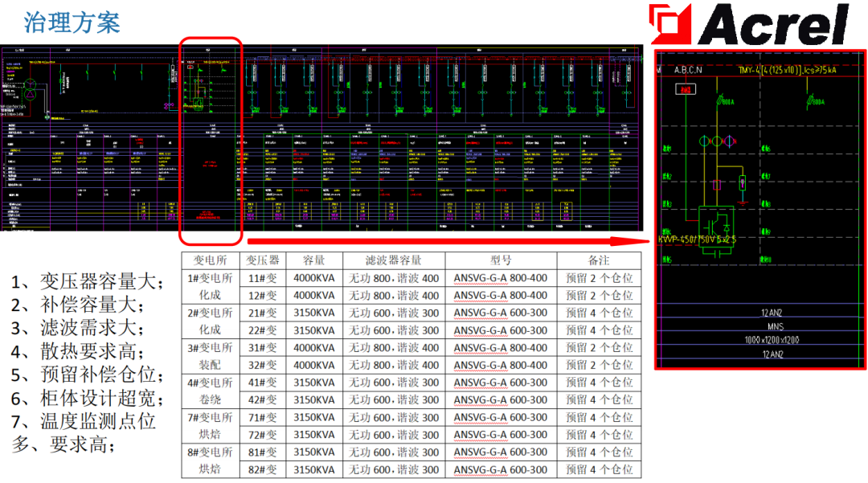Select the 卷绕 cell under 4#变电所
This screenshot has width=868, height=483.
210,399
